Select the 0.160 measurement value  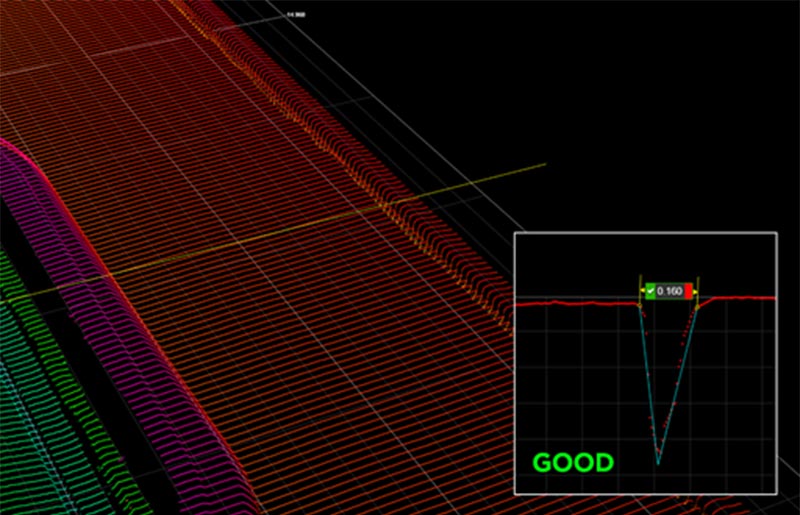[x=669, y=291]
